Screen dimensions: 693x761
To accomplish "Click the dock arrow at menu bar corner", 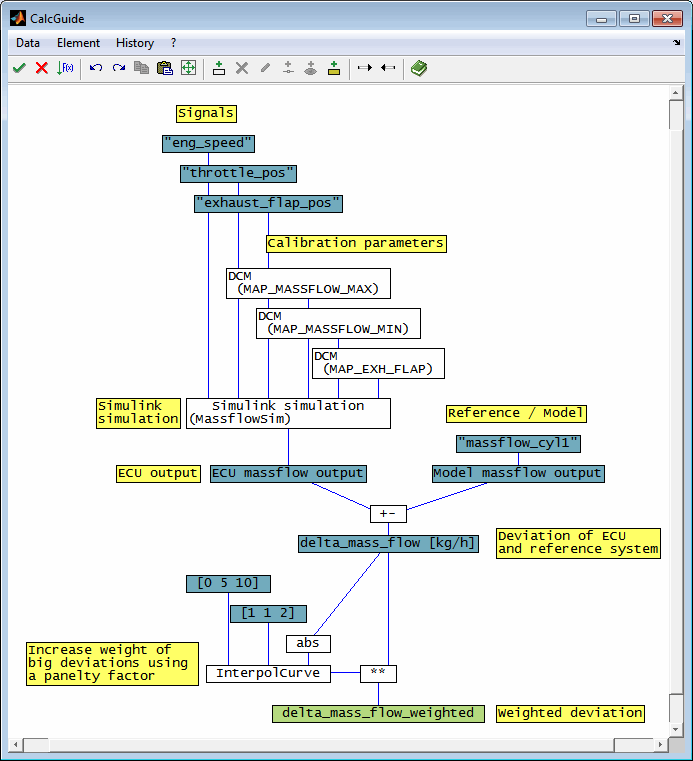I will tap(676, 43).
